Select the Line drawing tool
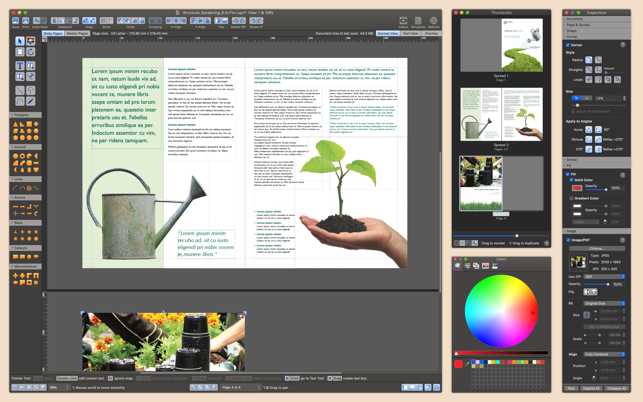The image size is (643, 402). point(20,90)
